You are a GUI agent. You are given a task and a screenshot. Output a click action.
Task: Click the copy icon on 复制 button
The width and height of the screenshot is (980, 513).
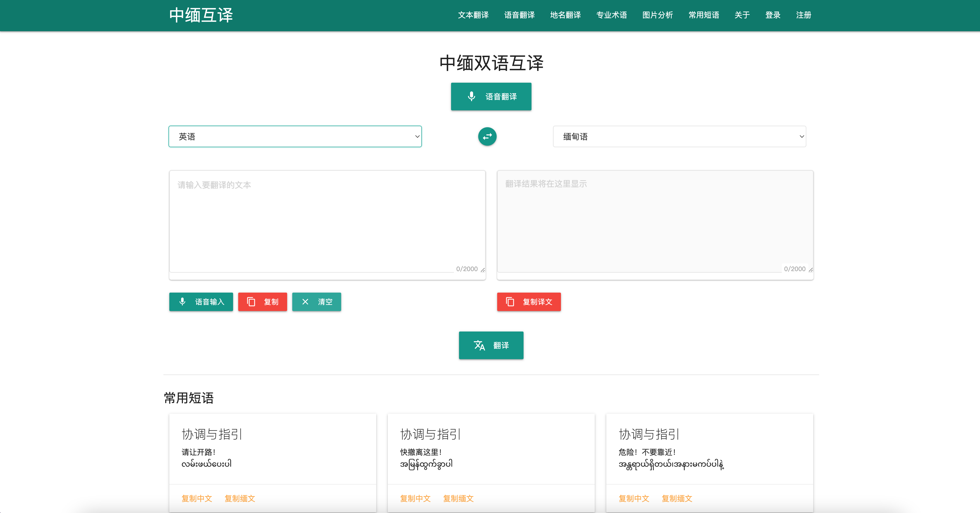[x=251, y=302]
